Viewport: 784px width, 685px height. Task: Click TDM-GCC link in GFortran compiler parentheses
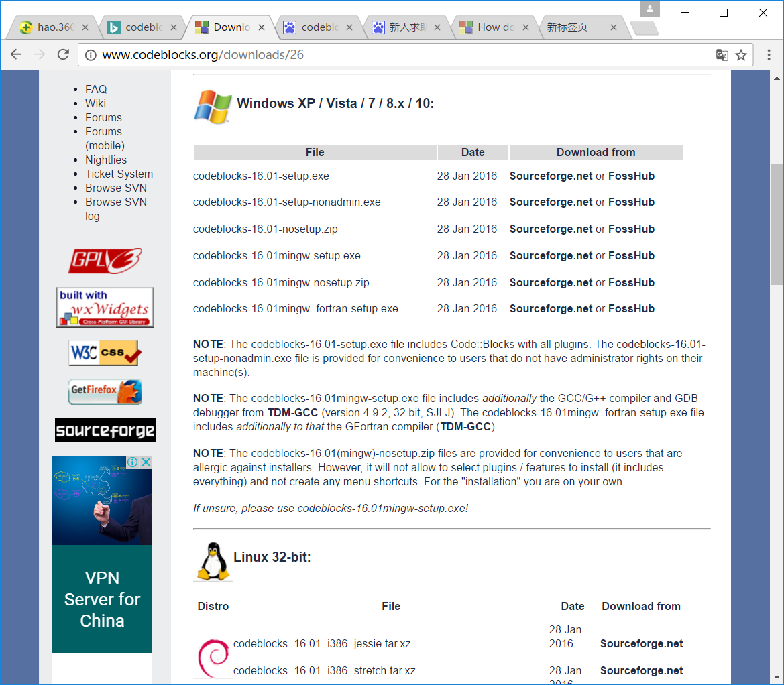465,427
